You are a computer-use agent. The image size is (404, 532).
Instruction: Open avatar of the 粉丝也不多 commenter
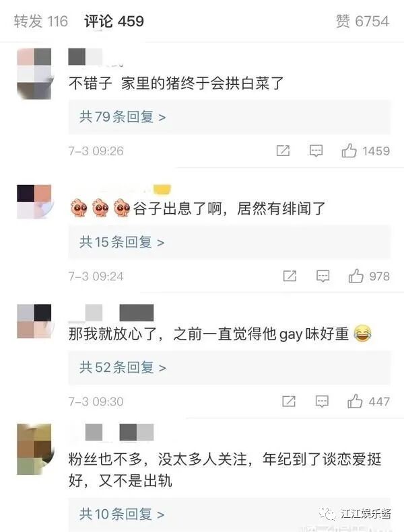(34, 449)
